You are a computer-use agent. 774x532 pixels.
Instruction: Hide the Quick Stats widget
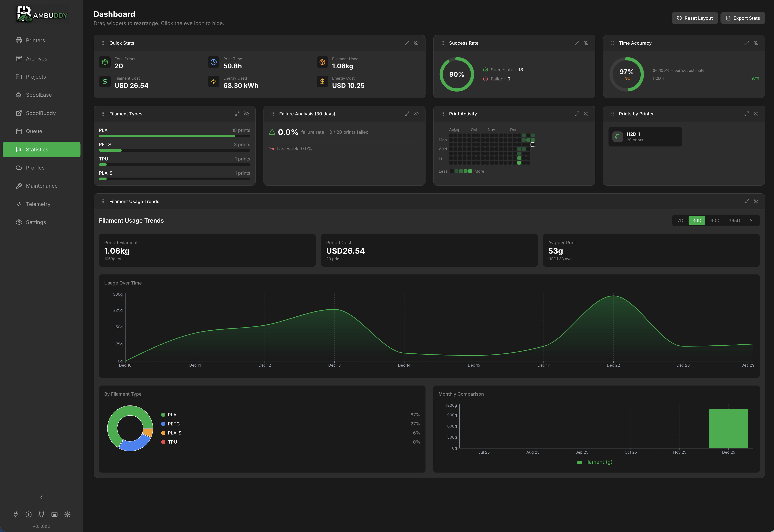(x=416, y=43)
